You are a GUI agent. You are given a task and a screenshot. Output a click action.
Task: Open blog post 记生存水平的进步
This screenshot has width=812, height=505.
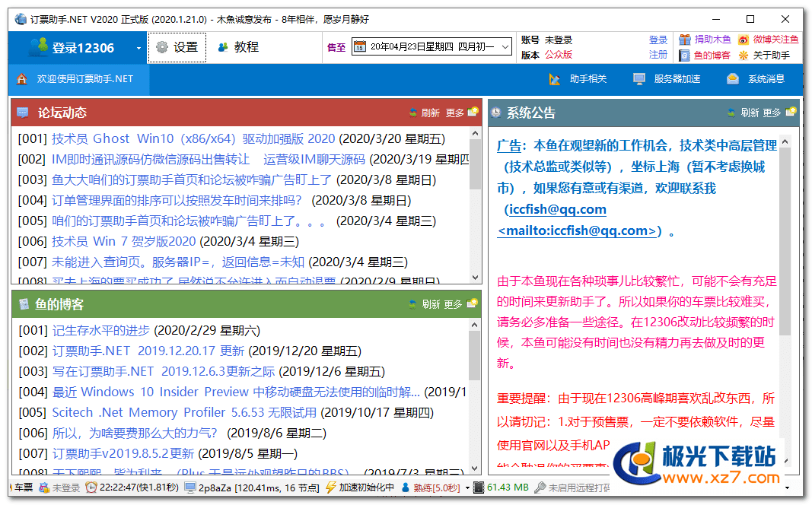[x=101, y=330]
